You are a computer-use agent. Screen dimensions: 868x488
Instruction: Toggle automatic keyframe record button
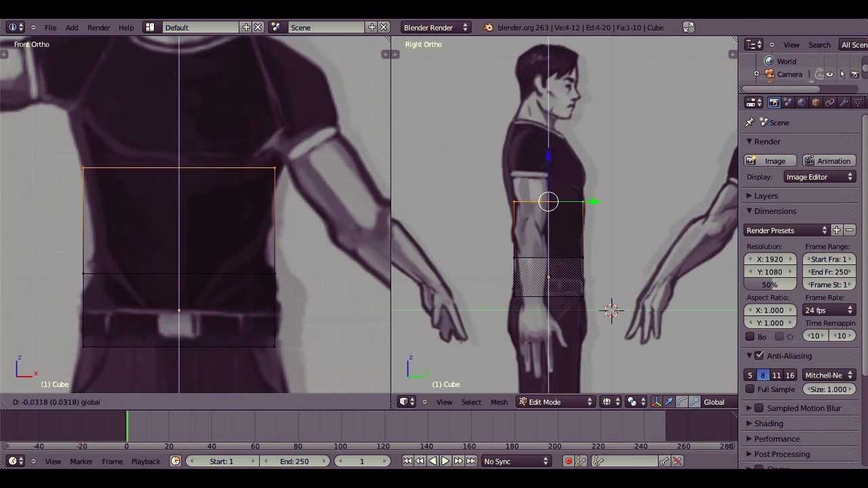[568, 462]
